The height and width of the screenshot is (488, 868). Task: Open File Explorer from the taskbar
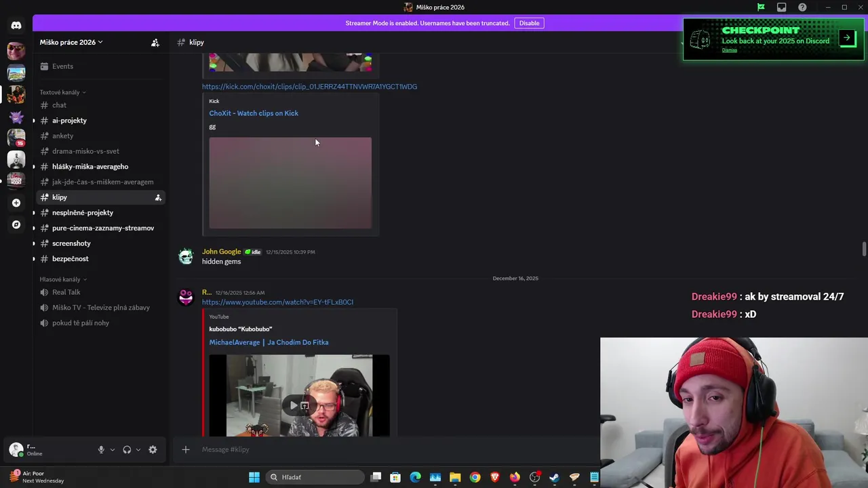455,477
